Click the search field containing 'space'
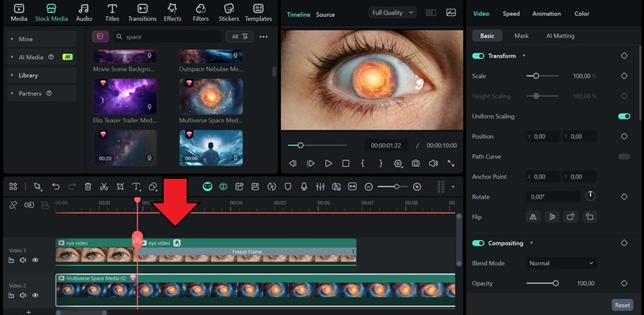644x315 pixels. [167, 36]
